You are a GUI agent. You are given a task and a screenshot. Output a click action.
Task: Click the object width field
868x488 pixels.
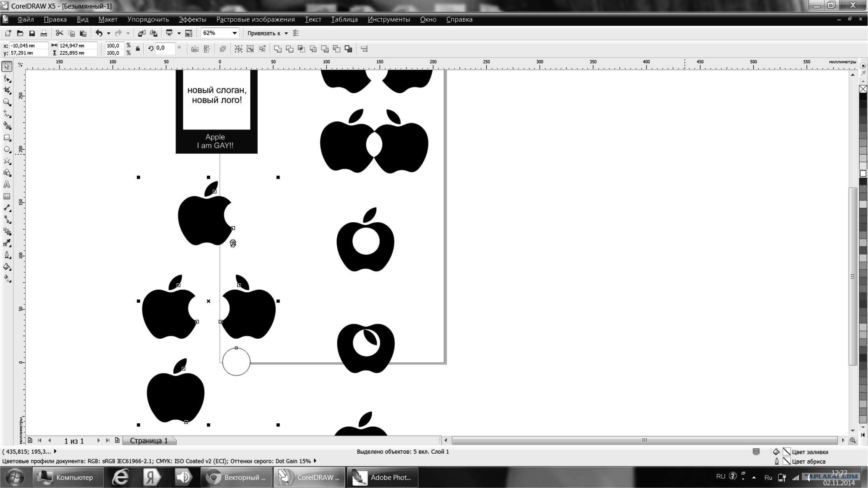(x=77, y=46)
